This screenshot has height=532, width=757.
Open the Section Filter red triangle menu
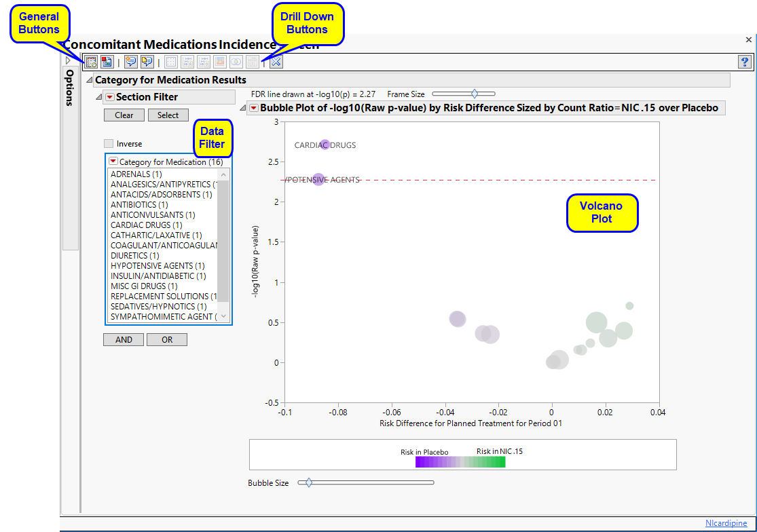(110, 97)
